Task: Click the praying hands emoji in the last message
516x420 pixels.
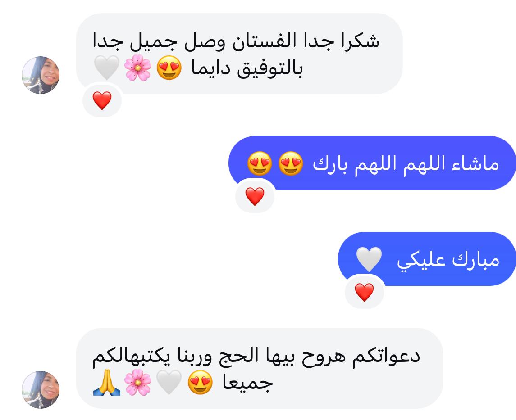Action: pyautogui.click(x=107, y=383)
